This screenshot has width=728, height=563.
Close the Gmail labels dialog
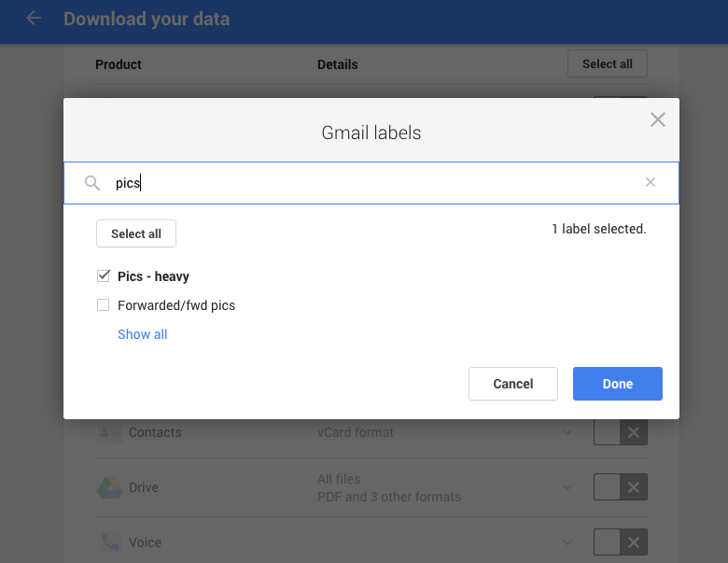pyautogui.click(x=658, y=120)
